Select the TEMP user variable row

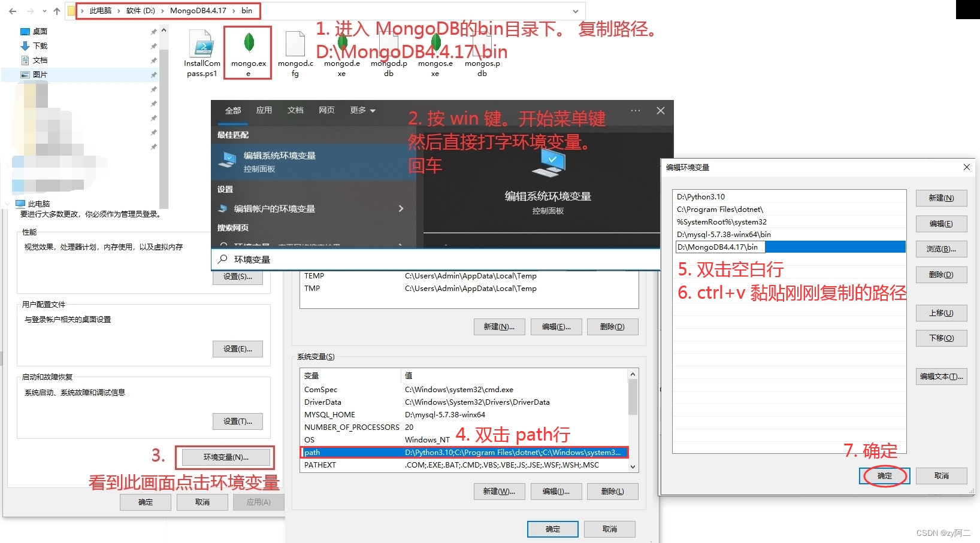pyautogui.click(x=468, y=275)
